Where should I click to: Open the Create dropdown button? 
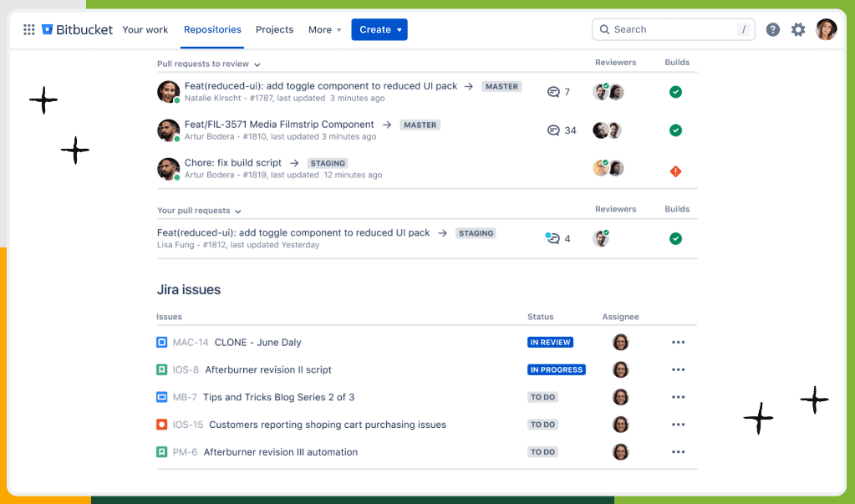379,30
